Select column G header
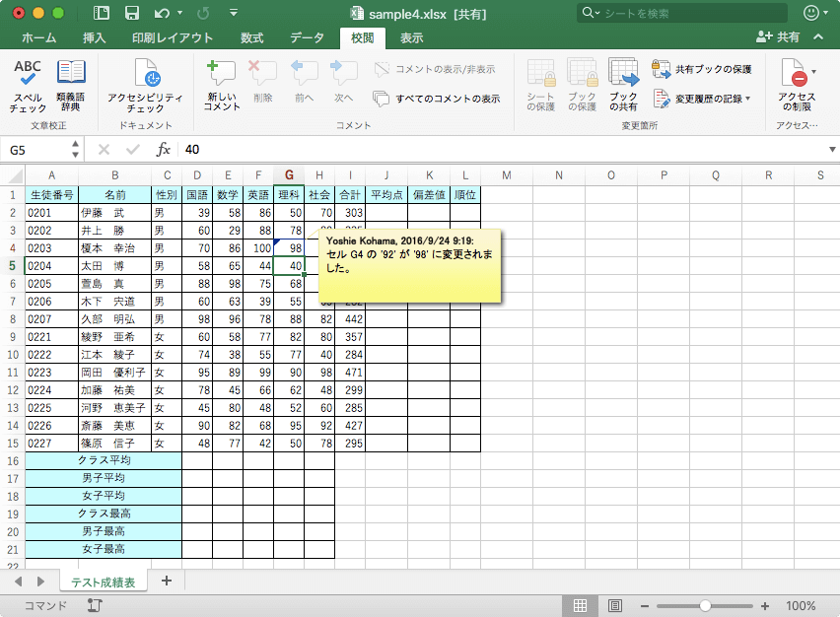 tap(289, 175)
